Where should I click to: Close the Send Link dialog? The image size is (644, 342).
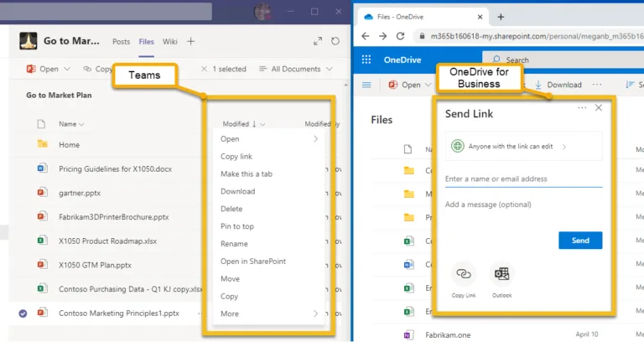pyautogui.click(x=599, y=107)
